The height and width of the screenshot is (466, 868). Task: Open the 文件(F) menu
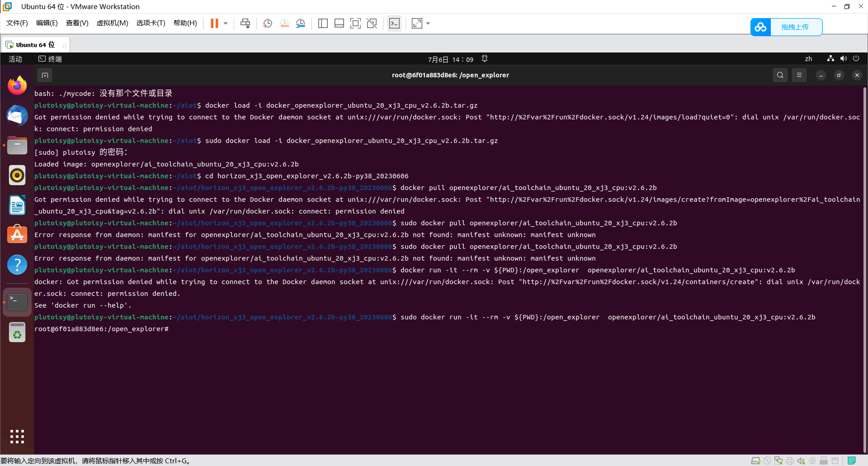point(17,23)
